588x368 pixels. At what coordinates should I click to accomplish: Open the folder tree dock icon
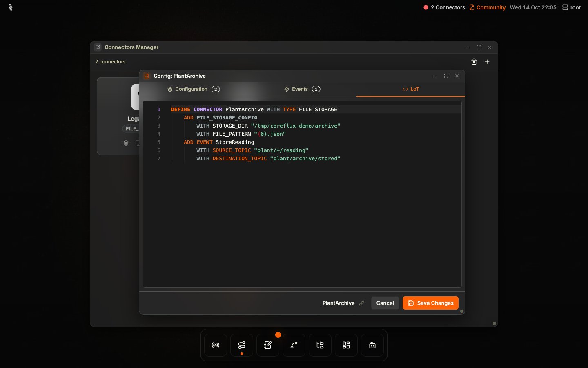coord(320,345)
